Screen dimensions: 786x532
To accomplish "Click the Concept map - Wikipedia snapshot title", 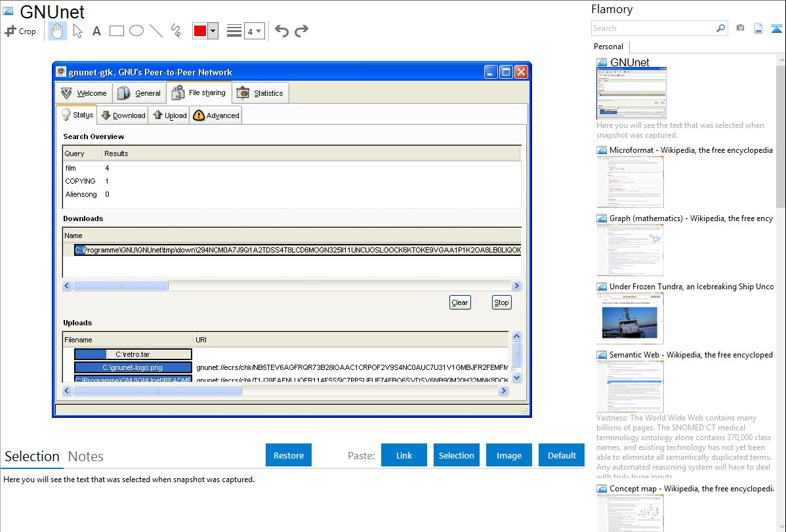I will 691,488.
